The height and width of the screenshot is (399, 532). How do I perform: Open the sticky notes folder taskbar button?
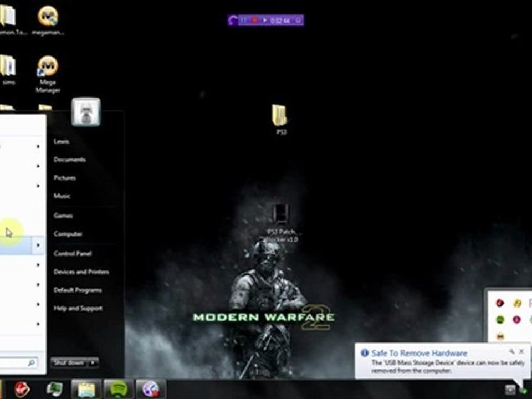pos(86,389)
